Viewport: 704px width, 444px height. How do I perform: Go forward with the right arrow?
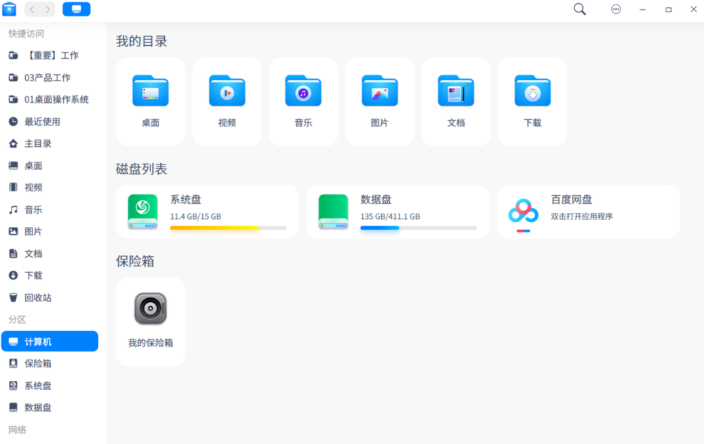48,9
